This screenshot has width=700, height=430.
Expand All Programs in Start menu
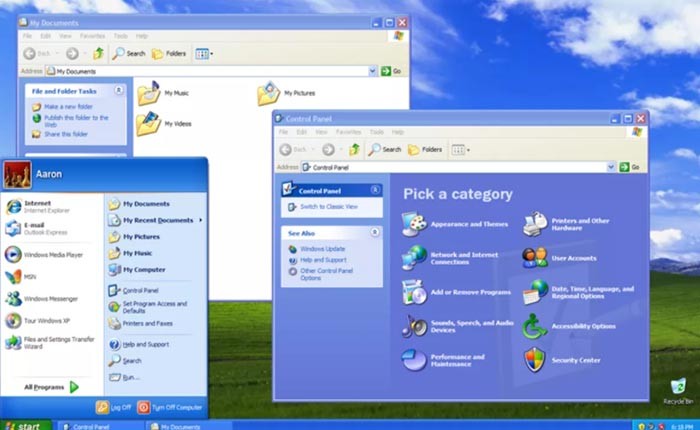tap(51, 387)
